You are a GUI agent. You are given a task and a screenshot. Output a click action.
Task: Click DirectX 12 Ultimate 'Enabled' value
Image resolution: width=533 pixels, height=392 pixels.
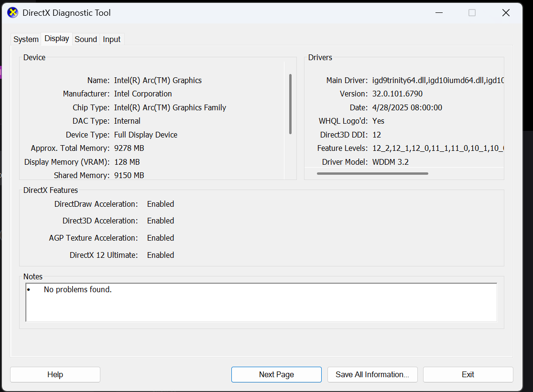[x=161, y=255]
